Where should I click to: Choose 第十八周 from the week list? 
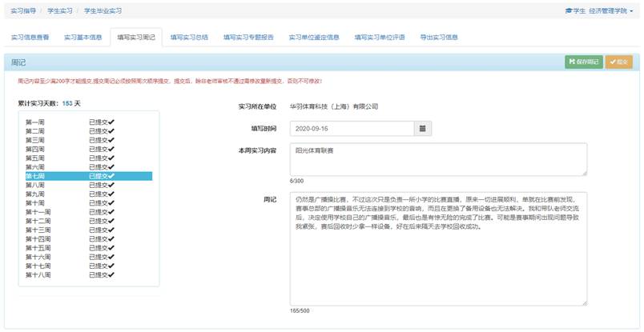[x=38, y=274]
